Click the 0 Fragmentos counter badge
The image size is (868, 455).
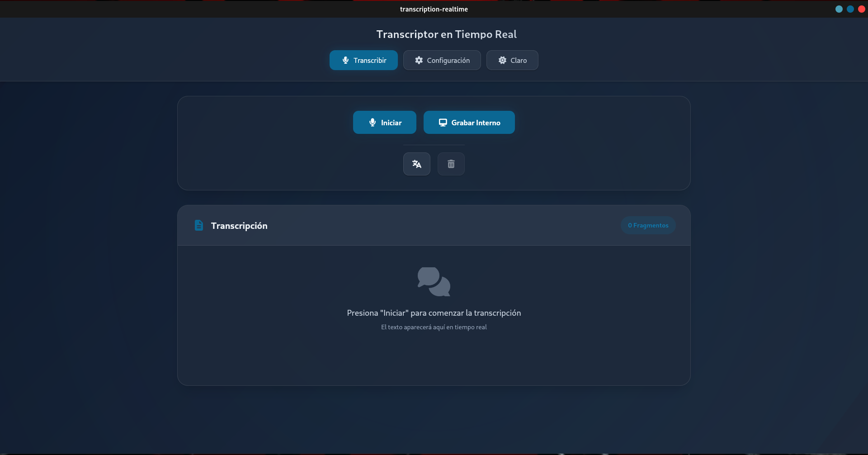point(648,225)
